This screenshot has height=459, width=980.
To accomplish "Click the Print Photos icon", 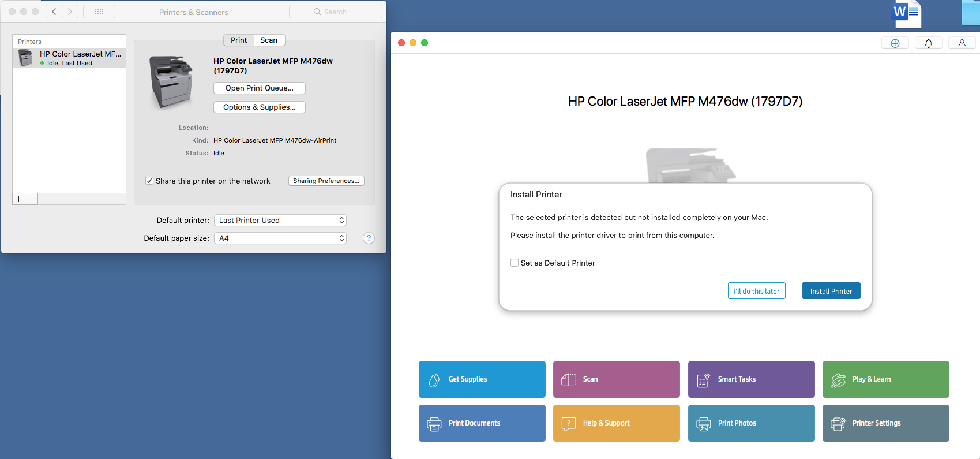I will click(x=704, y=424).
